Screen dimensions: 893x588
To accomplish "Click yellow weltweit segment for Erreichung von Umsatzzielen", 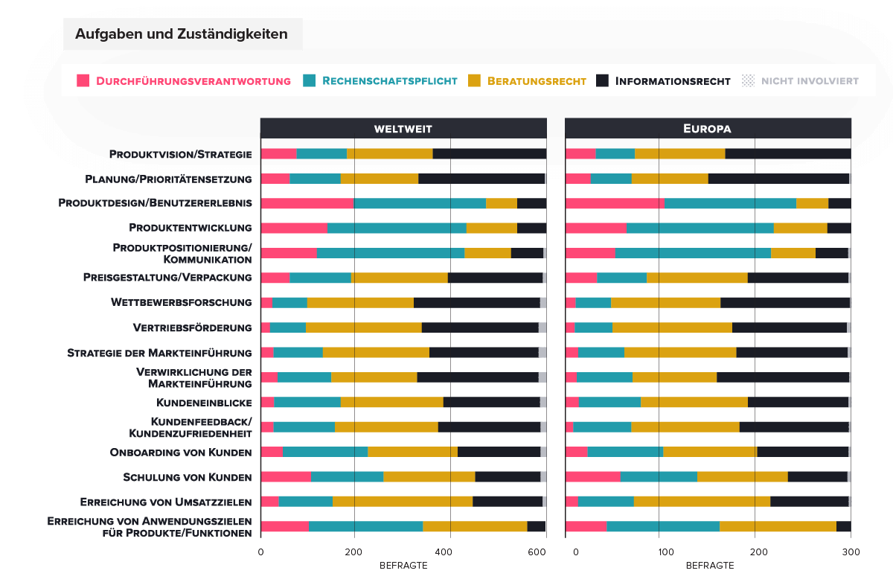I will 403,502.
